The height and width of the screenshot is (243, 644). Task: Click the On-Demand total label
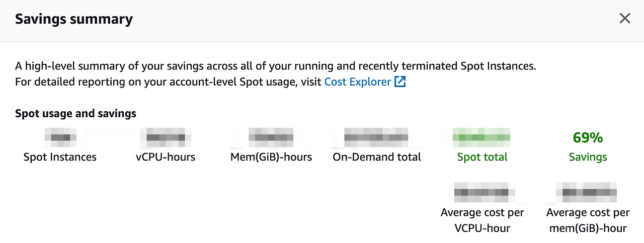pos(377,157)
